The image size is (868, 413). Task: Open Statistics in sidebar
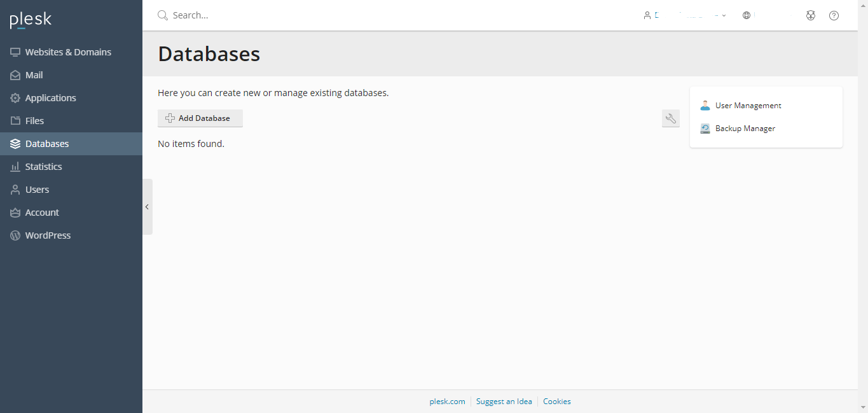pos(71,167)
